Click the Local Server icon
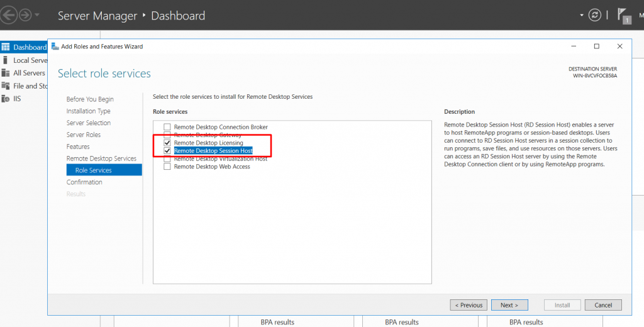This screenshot has height=327, width=644. [5, 60]
